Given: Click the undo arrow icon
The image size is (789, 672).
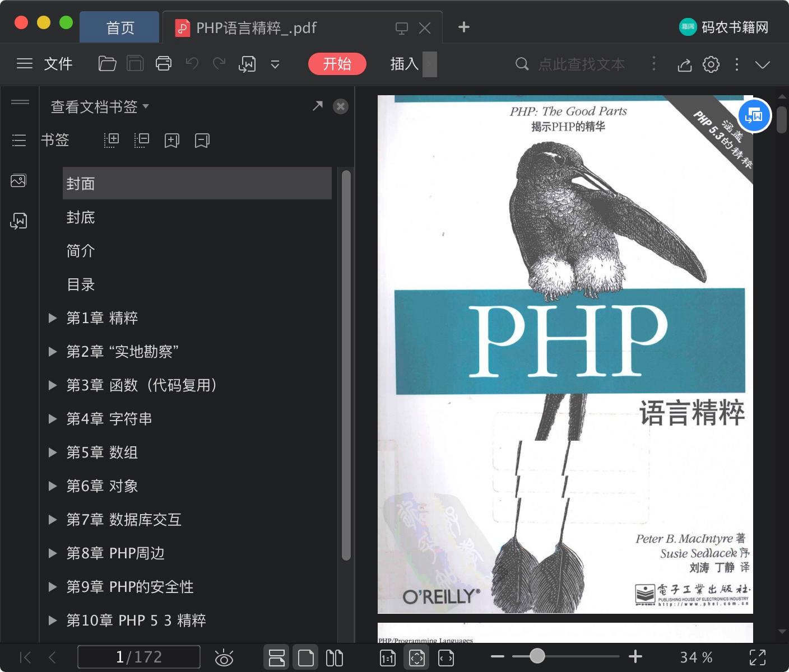Looking at the screenshot, I should tap(192, 63).
